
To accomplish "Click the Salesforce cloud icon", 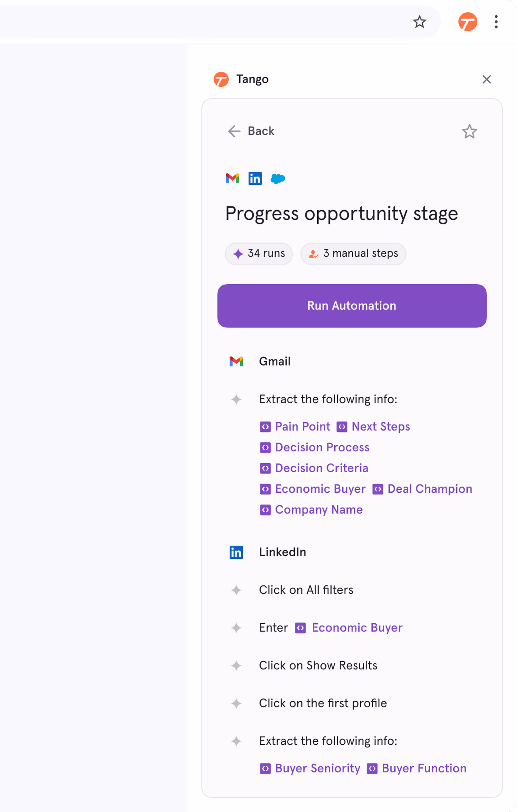I will click(278, 179).
